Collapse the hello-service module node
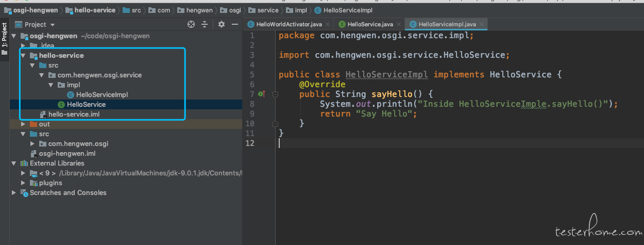Screen dimensions: 644x245 click(x=23, y=55)
